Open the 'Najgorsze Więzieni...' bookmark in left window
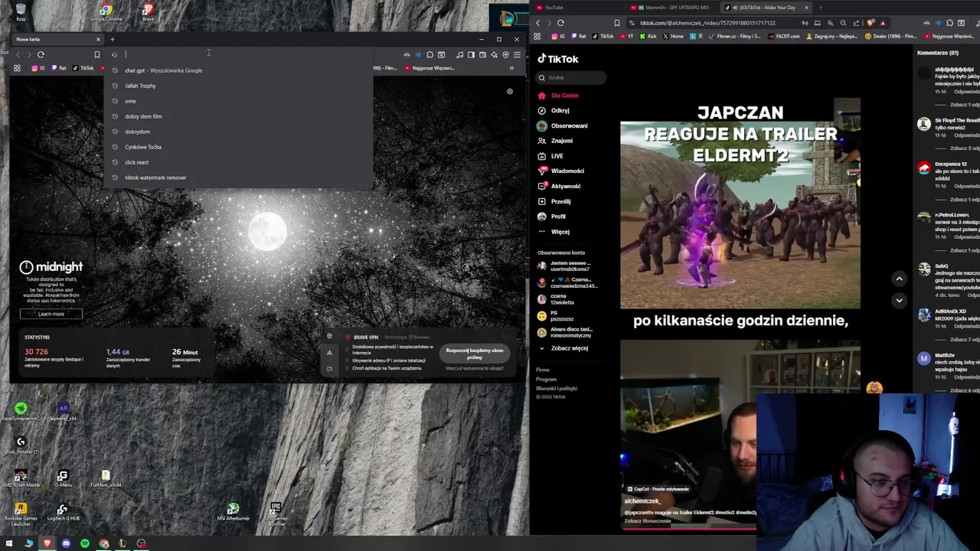The width and height of the screenshot is (980, 551). tap(430, 68)
